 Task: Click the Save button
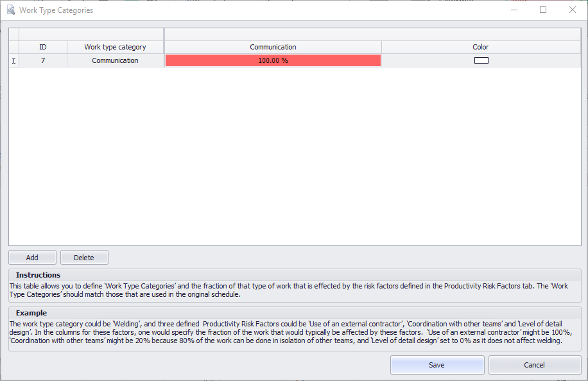pyautogui.click(x=437, y=365)
